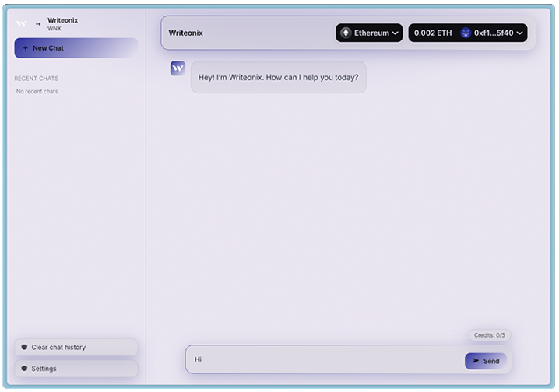Click the 0.002 ETH balance

pyautogui.click(x=433, y=33)
